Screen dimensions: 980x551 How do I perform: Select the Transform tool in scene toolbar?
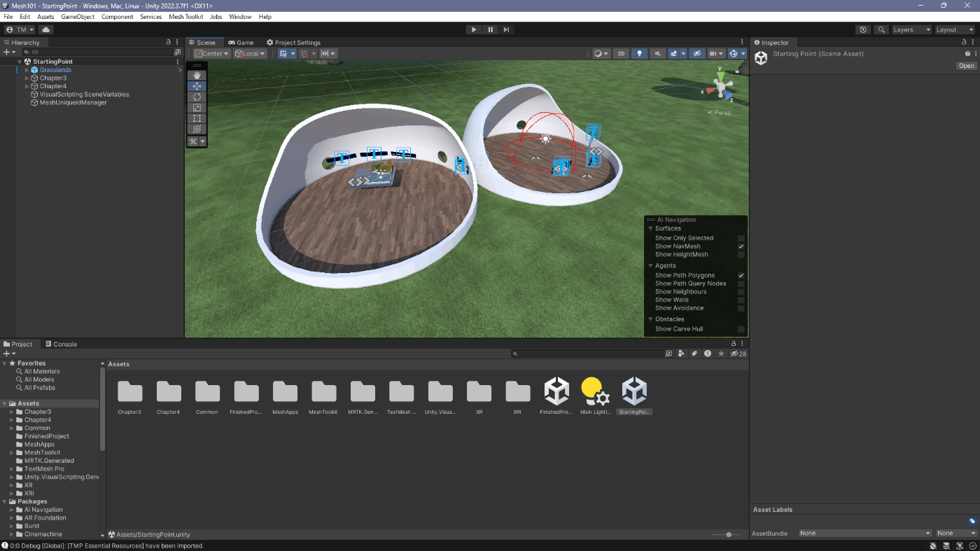coord(197,129)
